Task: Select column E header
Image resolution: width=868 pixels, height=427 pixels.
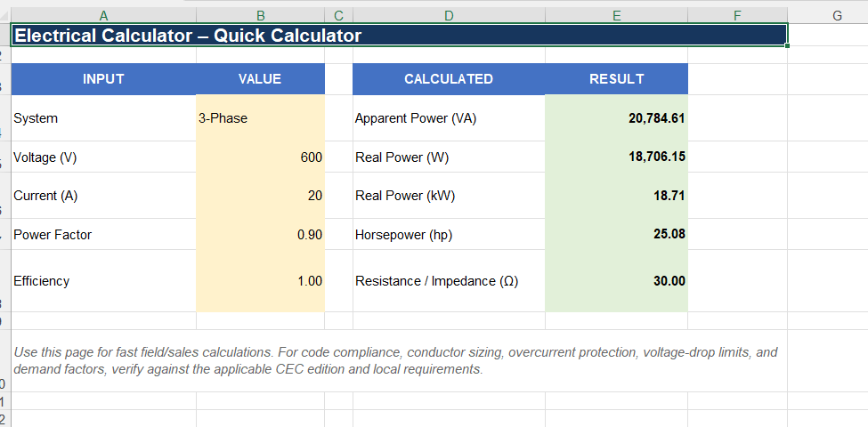Action: point(616,15)
